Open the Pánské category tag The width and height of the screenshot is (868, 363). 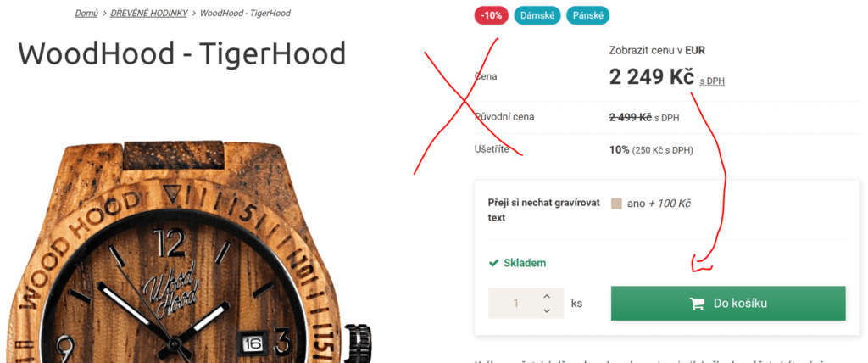pyautogui.click(x=587, y=15)
